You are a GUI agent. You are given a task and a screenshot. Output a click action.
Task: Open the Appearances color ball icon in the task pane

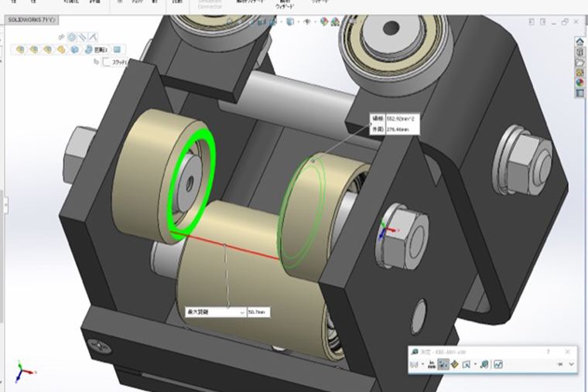point(579,83)
